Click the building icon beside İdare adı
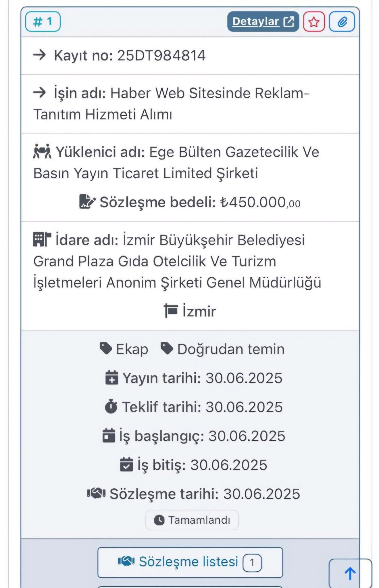Image resolution: width=379 pixels, height=588 pixels. tap(42, 239)
